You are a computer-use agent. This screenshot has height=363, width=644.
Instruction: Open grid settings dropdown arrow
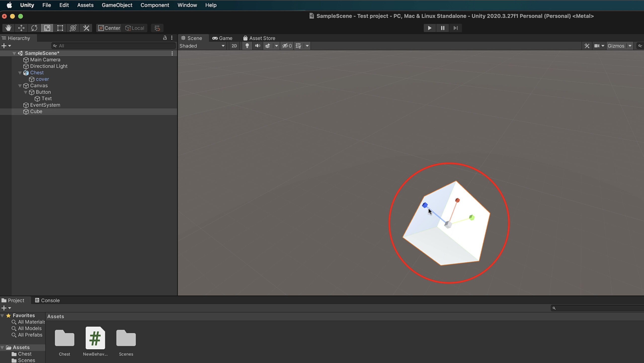click(307, 46)
